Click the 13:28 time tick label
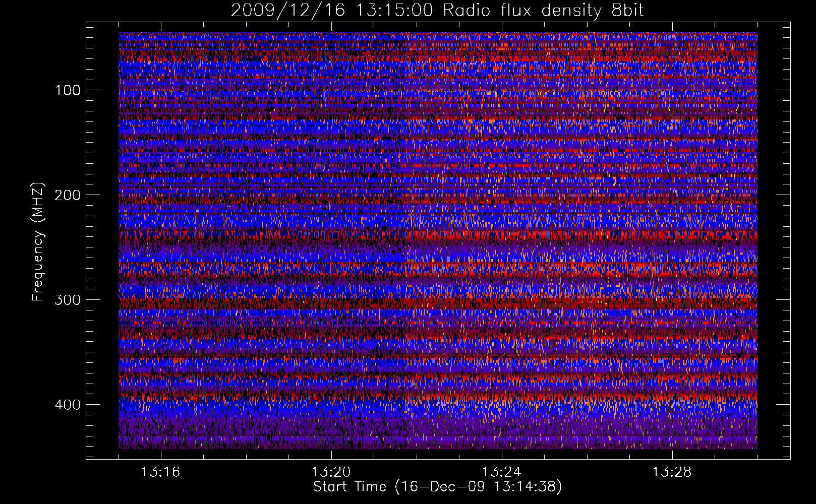 tap(672, 472)
